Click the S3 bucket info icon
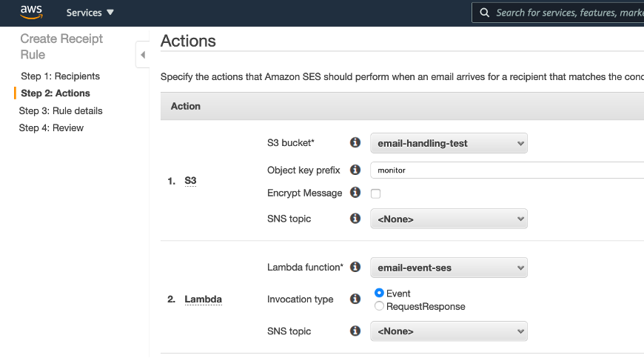The width and height of the screenshot is (644, 358). pos(355,142)
